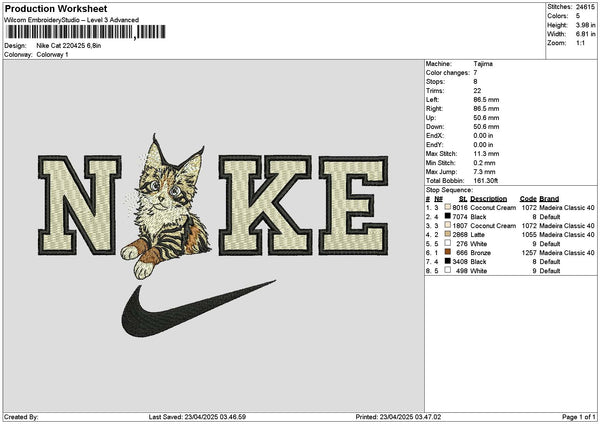Click the Trims value "22"
The width and height of the screenshot is (600, 424).
click(x=478, y=91)
